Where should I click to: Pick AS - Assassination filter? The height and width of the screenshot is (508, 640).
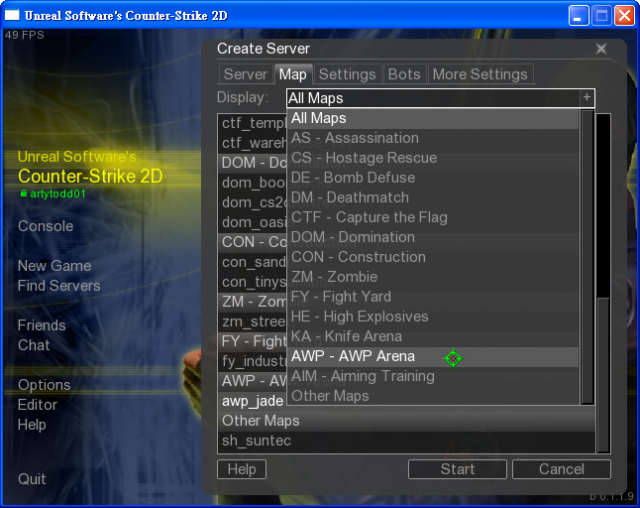[433, 138]
